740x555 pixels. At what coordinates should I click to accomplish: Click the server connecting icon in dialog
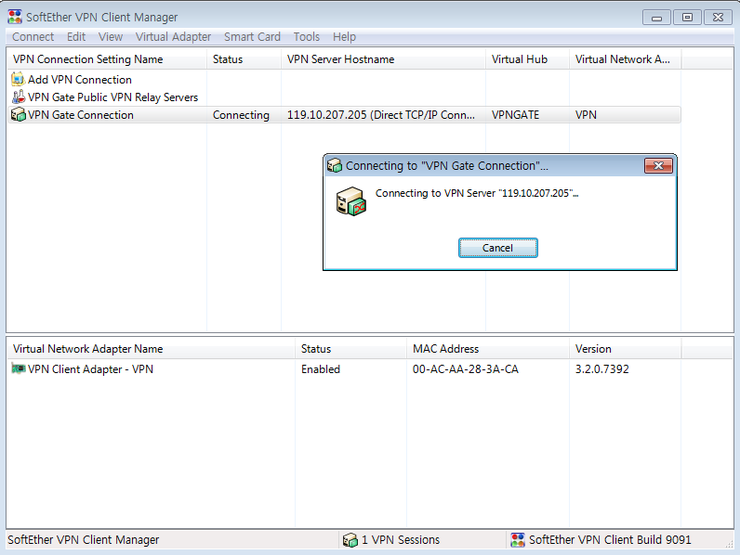tap(351, 201)
